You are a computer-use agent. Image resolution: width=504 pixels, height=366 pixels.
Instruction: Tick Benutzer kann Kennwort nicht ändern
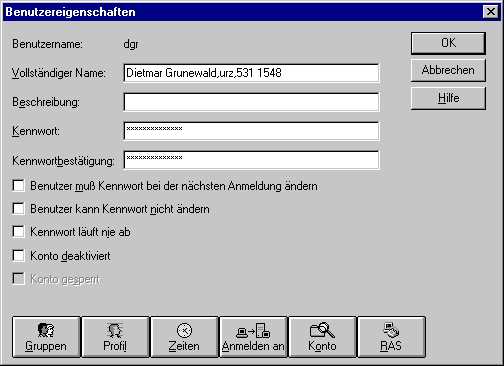tap(18, 209)
